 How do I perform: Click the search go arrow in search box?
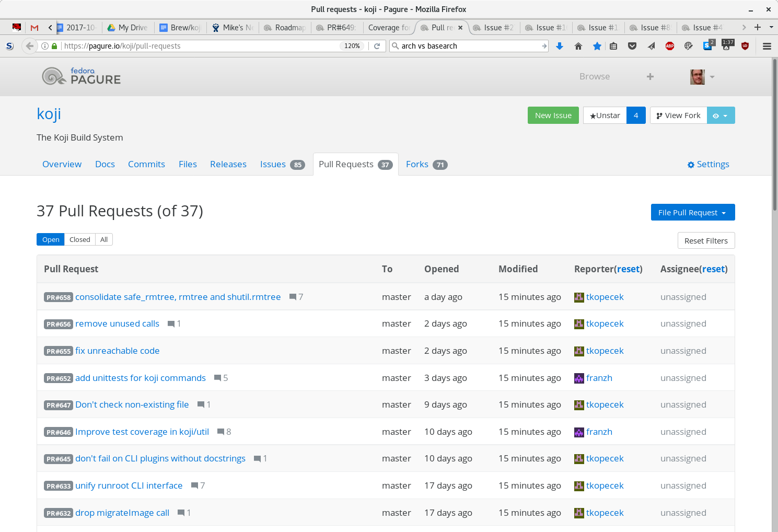tap(544, 46)
